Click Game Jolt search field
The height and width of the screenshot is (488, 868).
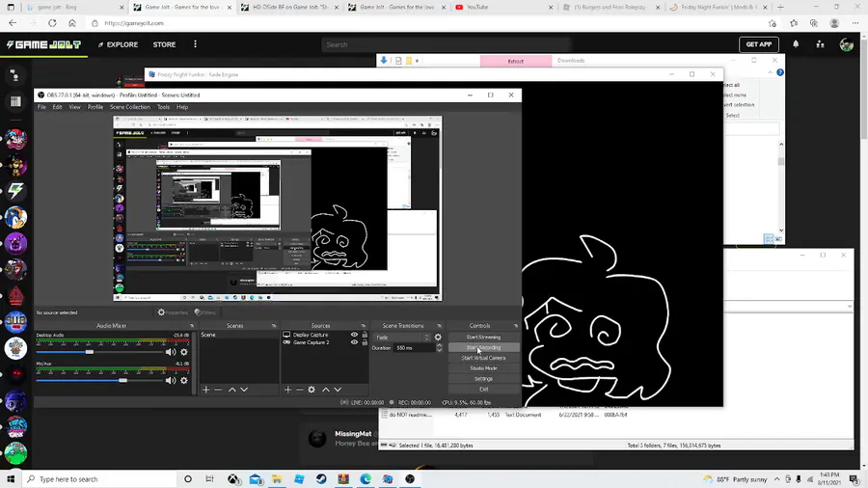pyautogui.click(x=446, y=44)
